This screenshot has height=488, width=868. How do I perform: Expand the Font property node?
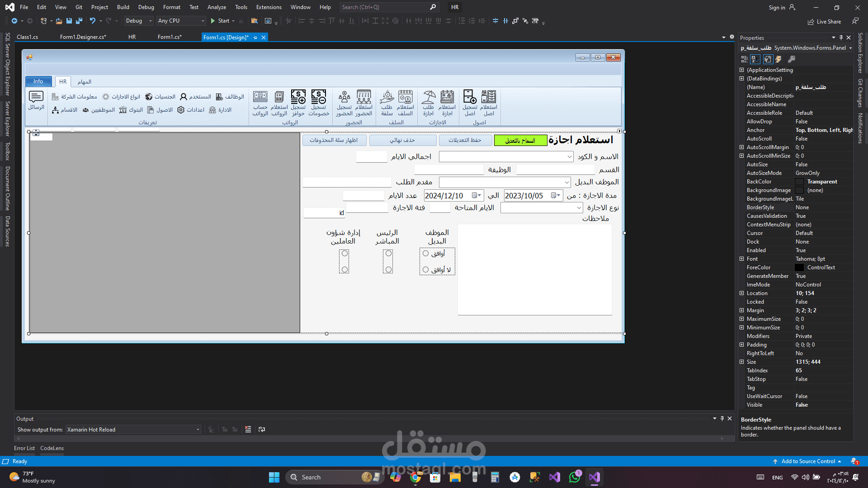tap(741, 259)
